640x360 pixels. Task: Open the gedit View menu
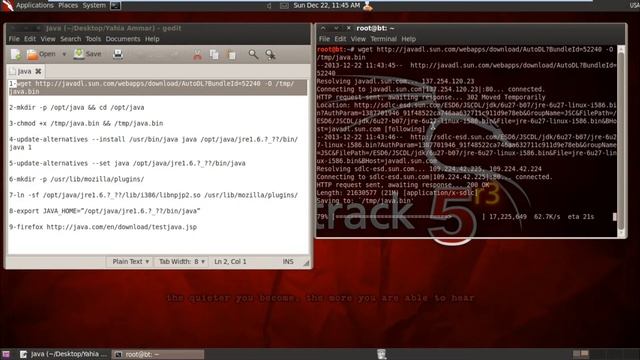(x=48, y=39)
